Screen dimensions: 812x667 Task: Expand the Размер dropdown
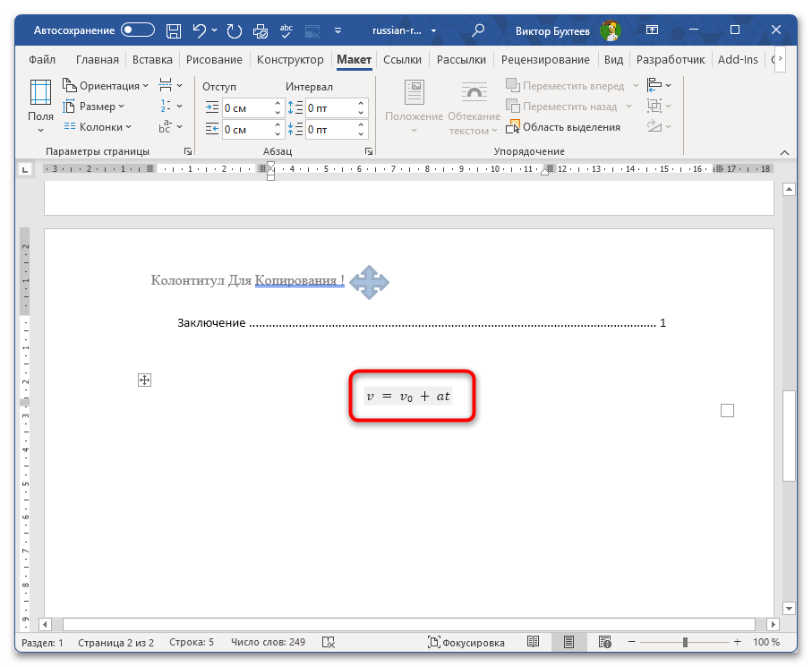coord(94,107)
